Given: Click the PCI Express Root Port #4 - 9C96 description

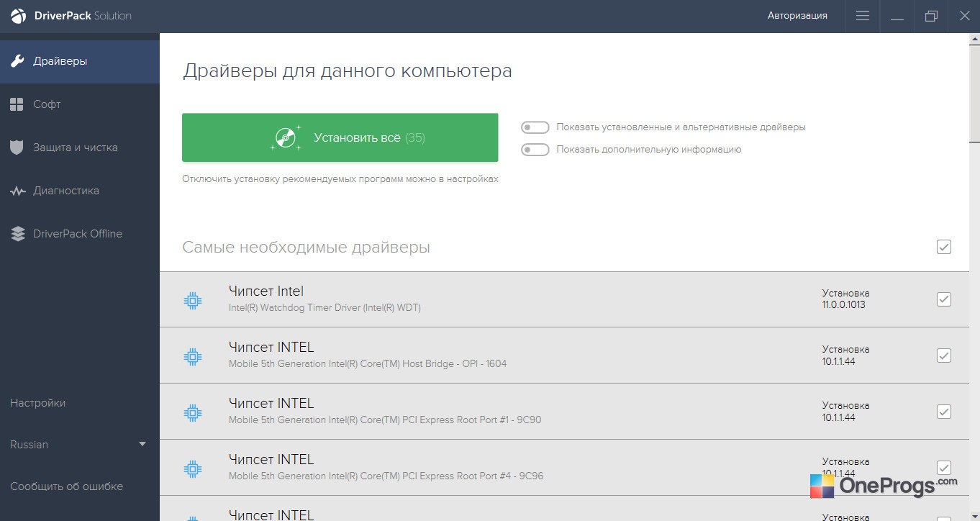Looking at the screenshot, I should pos(386,476).
